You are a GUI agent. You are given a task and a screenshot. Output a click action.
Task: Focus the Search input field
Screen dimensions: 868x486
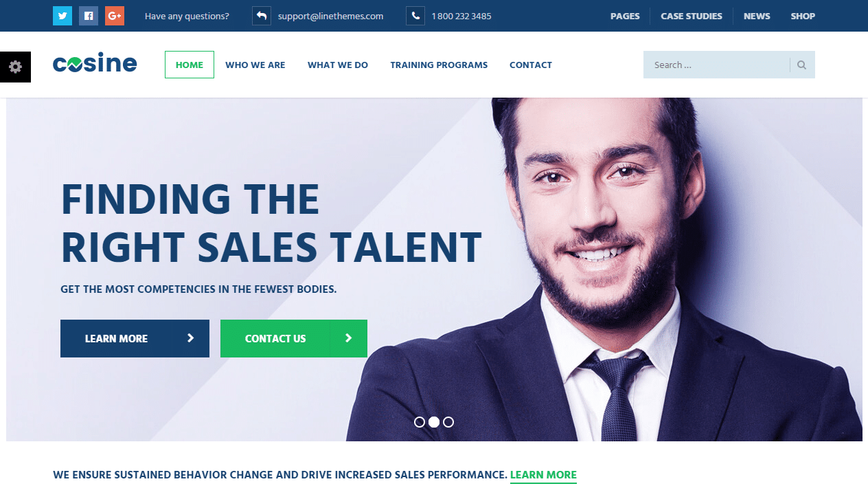pos(717,65)
